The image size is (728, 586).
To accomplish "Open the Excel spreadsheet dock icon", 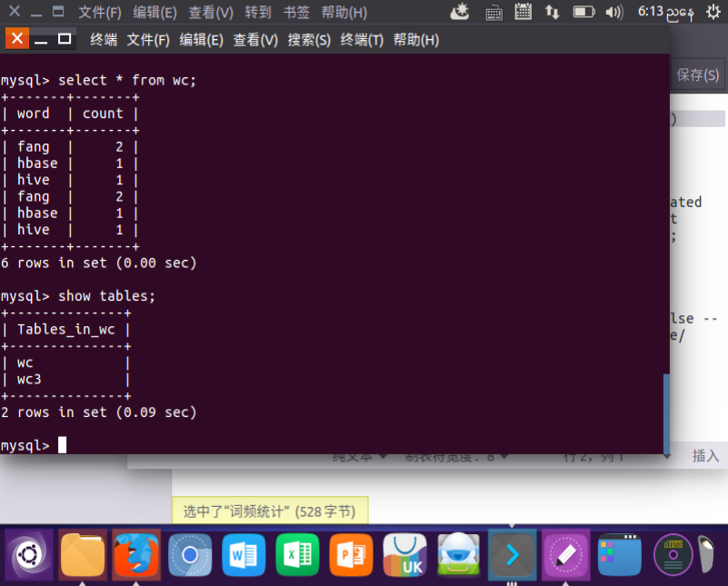I will (x=297, y=554).
